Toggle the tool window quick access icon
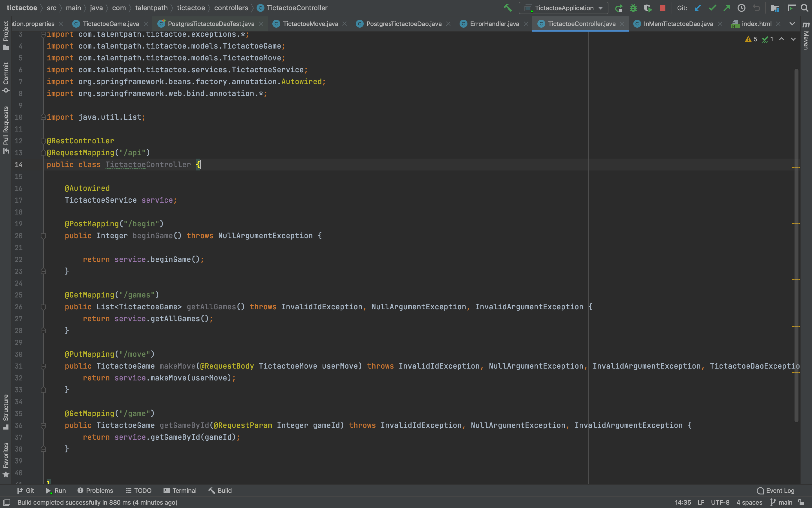Viewport: 812px width, 508px height. [7, 502]
